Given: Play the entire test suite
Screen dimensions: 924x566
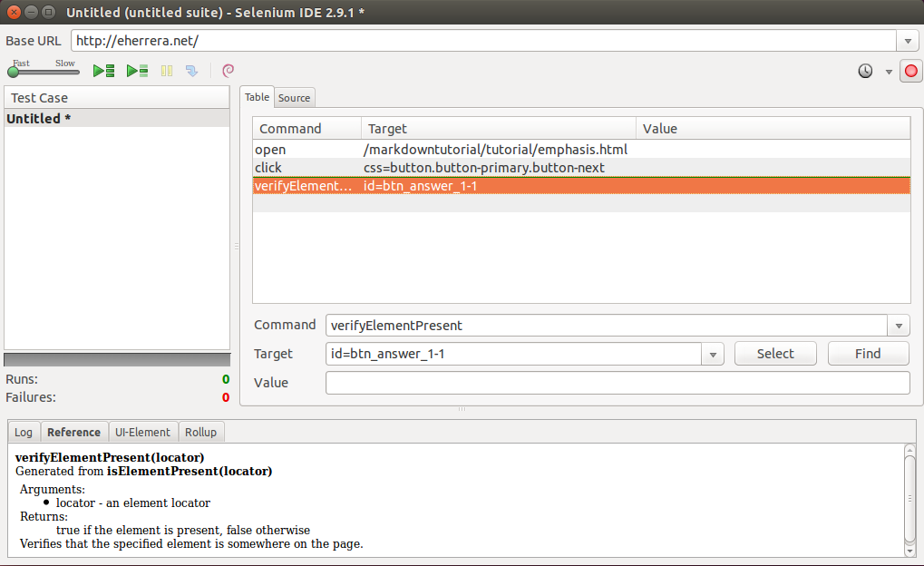Looking at the screenshot, I should pos(104,72).
